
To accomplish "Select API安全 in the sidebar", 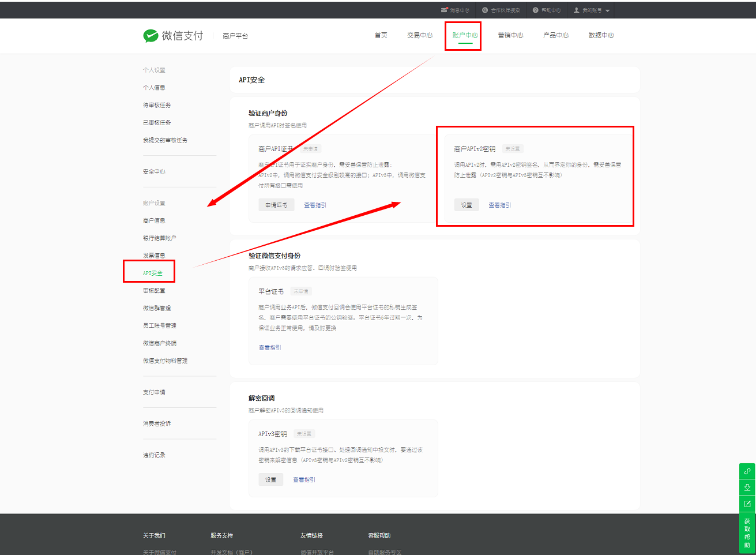I will coord(153,273).
